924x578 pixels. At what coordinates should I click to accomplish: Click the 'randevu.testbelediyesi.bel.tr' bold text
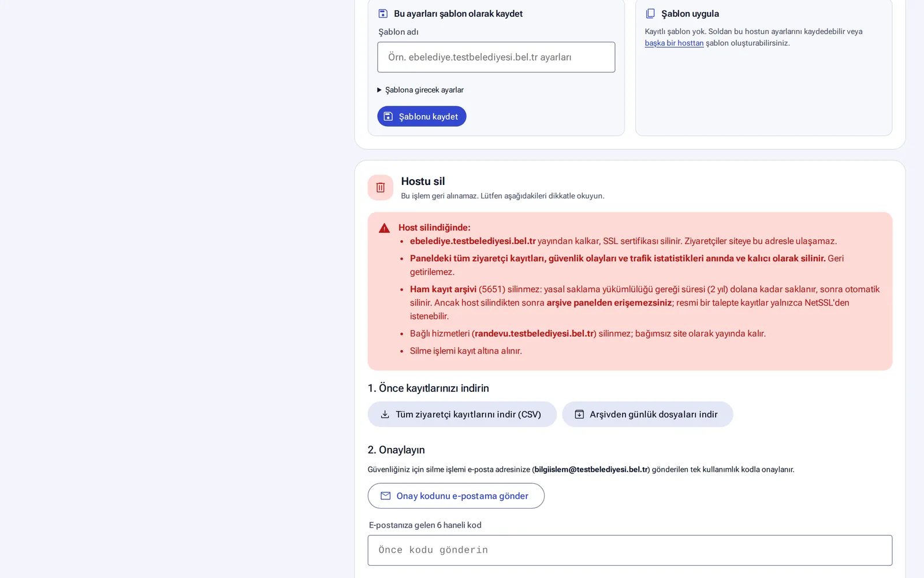[534, 334]
